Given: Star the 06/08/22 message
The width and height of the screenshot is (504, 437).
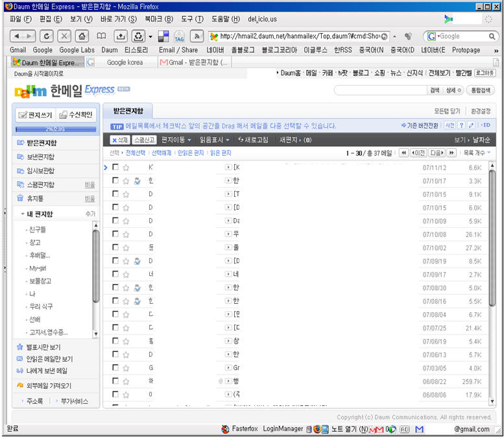Looking at the screenshot, I should tap(126, 381).
